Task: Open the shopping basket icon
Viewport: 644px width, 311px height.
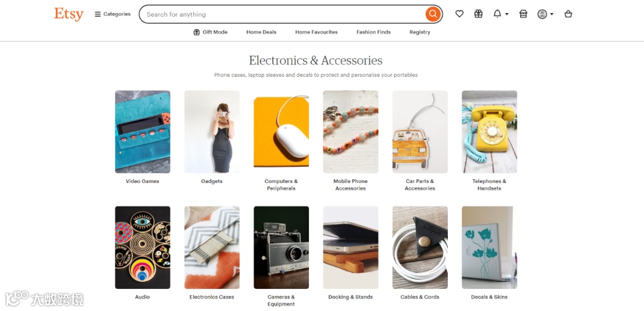Action: [x=568, y=14]
